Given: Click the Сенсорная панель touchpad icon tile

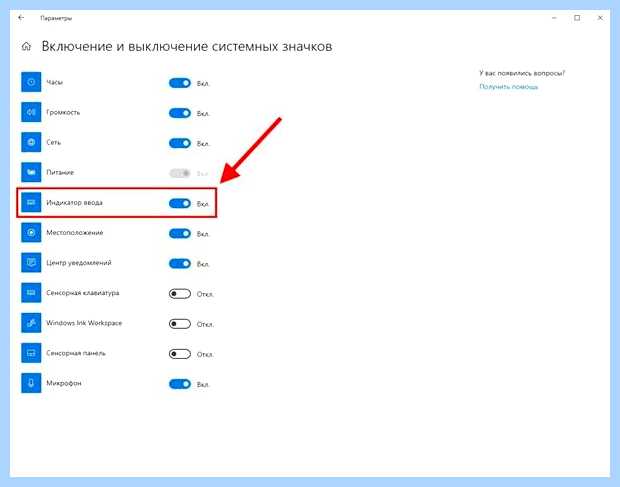Looking at the screenshot, I should pyautogui.click(x=31, y=353).
